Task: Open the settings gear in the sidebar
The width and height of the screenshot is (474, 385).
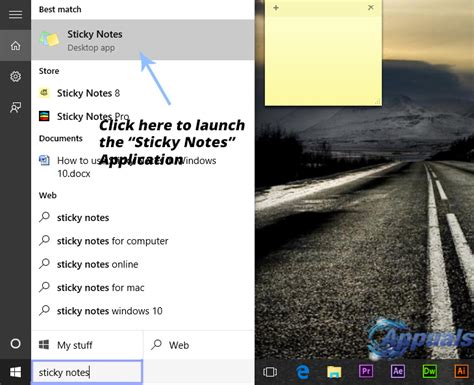Action: [x=15, y=76]
